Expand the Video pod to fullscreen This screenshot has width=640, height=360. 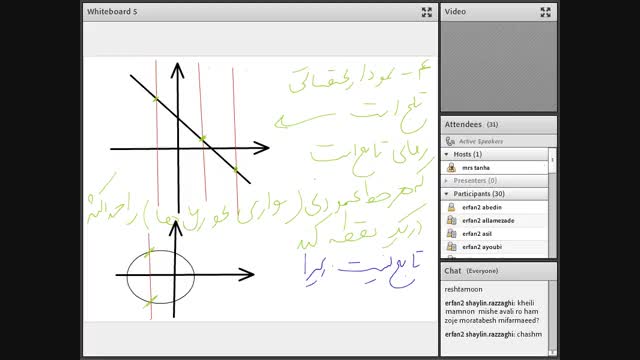coord(545,12)
